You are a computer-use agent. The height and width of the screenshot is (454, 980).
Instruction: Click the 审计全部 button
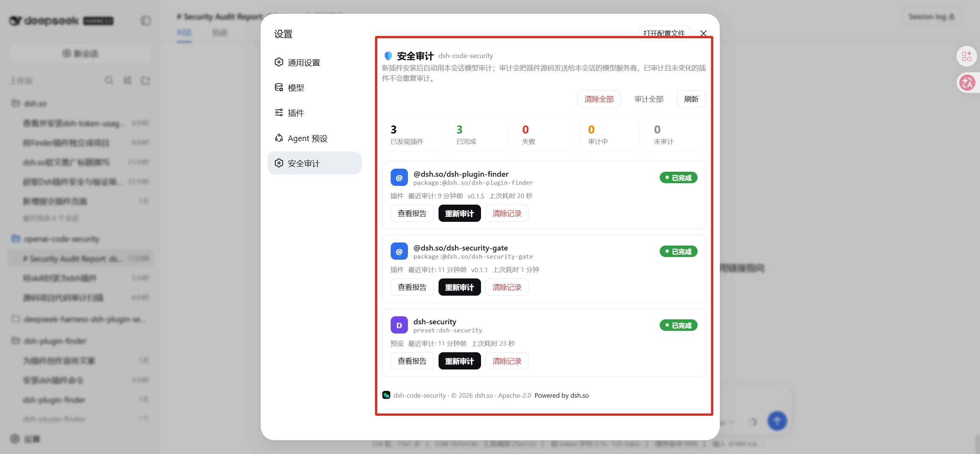tap(649, 99)
